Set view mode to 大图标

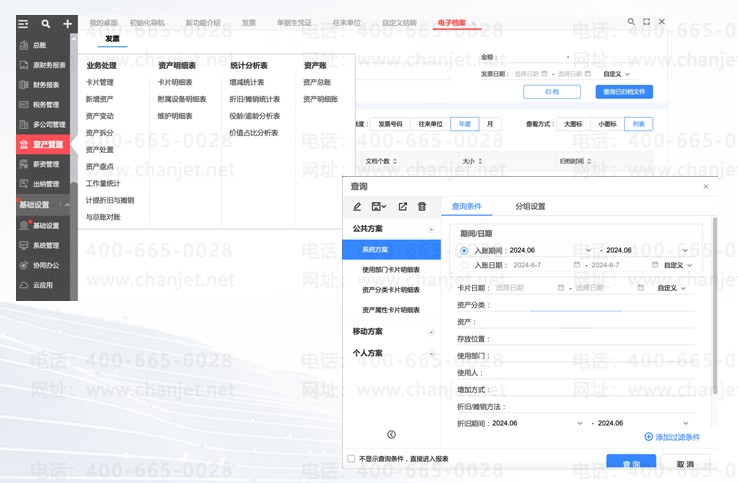(x=573, y=124)
